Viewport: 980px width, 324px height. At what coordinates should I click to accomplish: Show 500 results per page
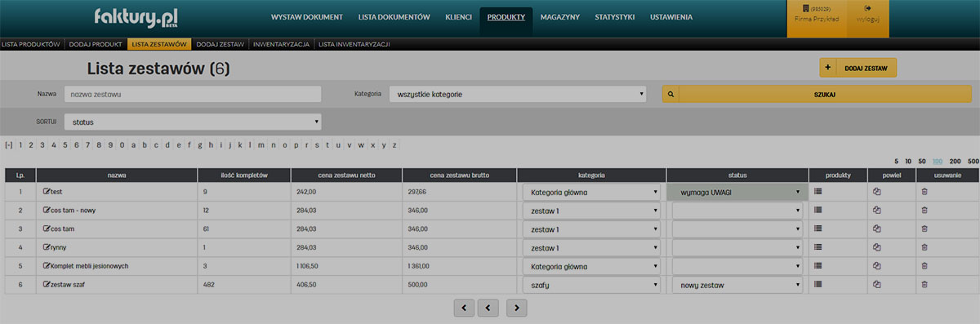(973, 162)
